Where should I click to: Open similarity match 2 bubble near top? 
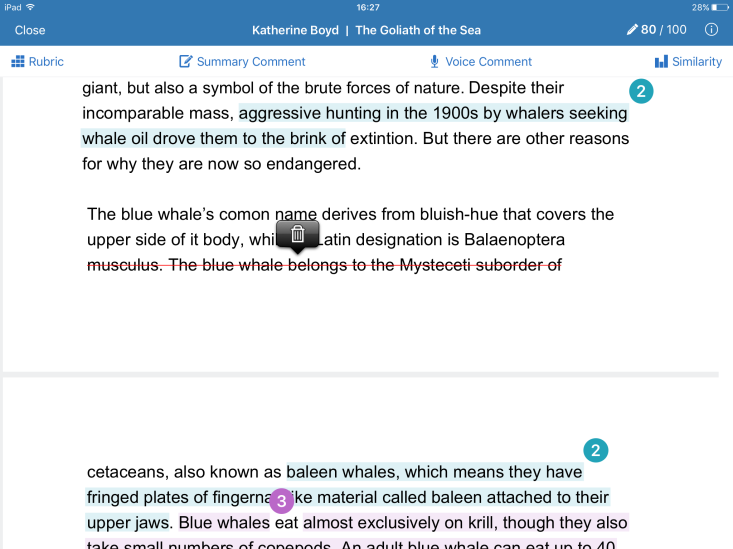[641, 91]
